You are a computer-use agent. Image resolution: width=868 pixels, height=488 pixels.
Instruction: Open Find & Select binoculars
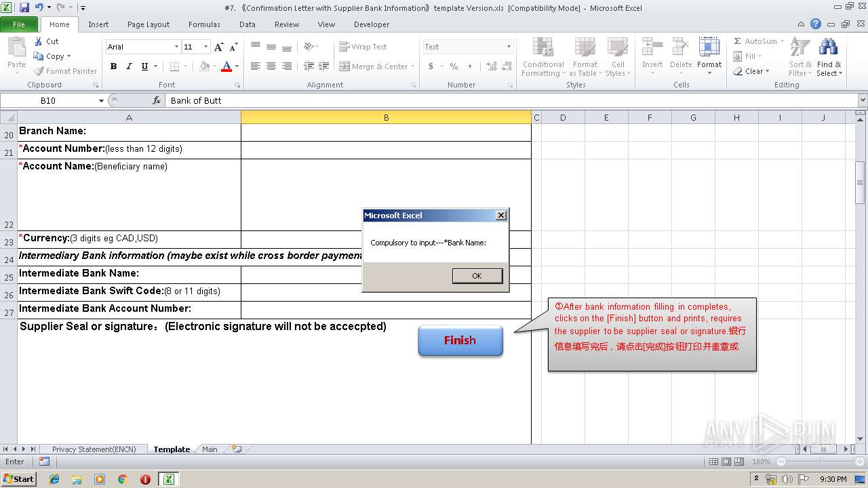pos(829,57)
